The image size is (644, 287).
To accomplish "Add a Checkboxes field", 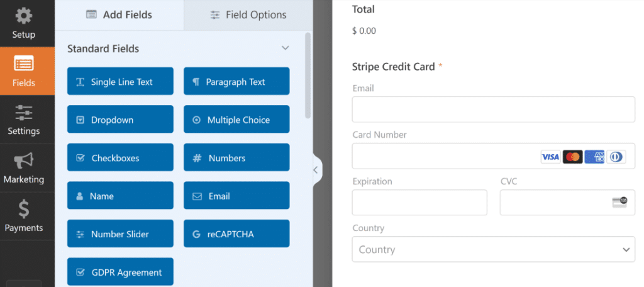I will click(x=120, y=158).
